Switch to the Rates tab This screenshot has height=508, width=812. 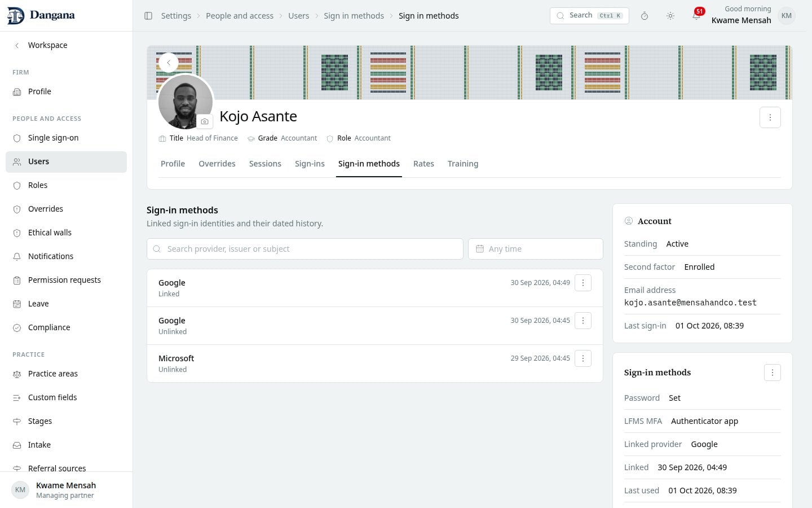[423, 164]
